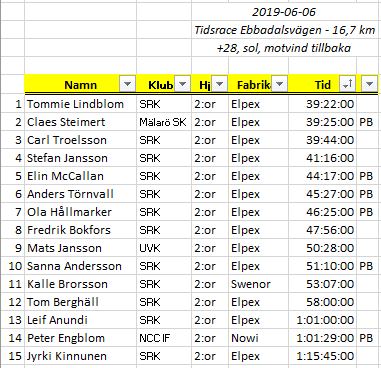Select the cell with Tommie Lindblom
Image resolution: width=381 pixels, height=368 pixels.
click(x=80, y=104)
